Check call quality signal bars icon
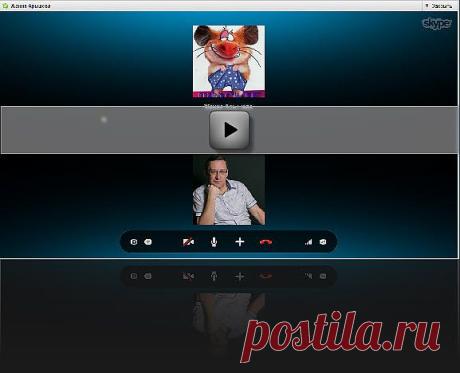The width and height of the screenshot is (460, 373). coord(308,242)
